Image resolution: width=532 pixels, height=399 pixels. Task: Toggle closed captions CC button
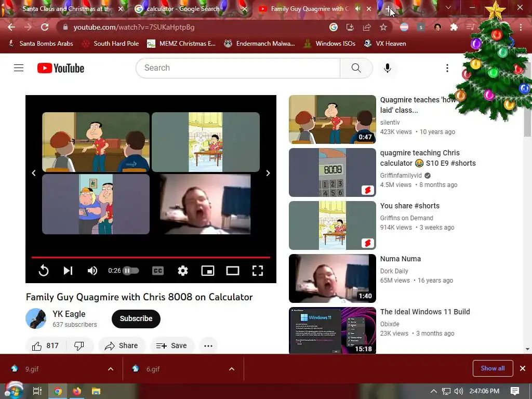(x=158, y=270)
